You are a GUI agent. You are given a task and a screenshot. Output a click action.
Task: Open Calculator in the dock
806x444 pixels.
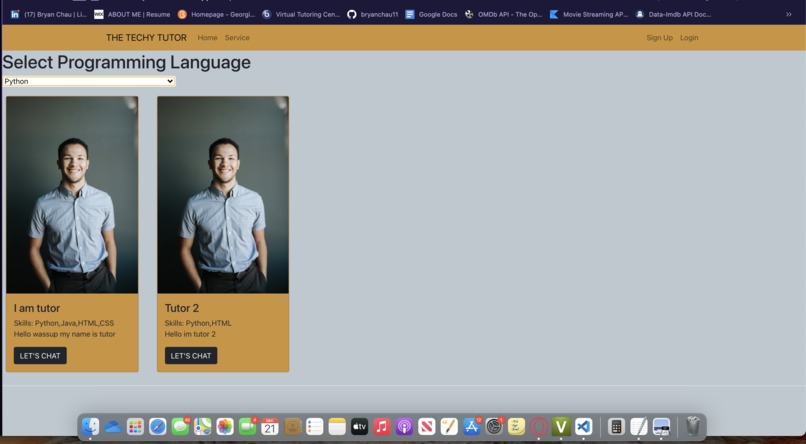click(x=616, y=427)
